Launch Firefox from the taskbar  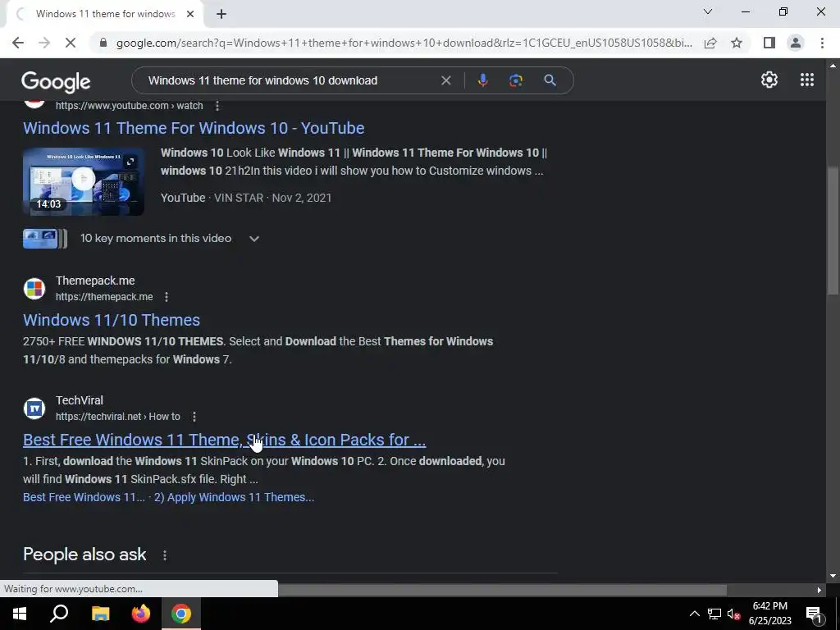(x=141, y=614)
